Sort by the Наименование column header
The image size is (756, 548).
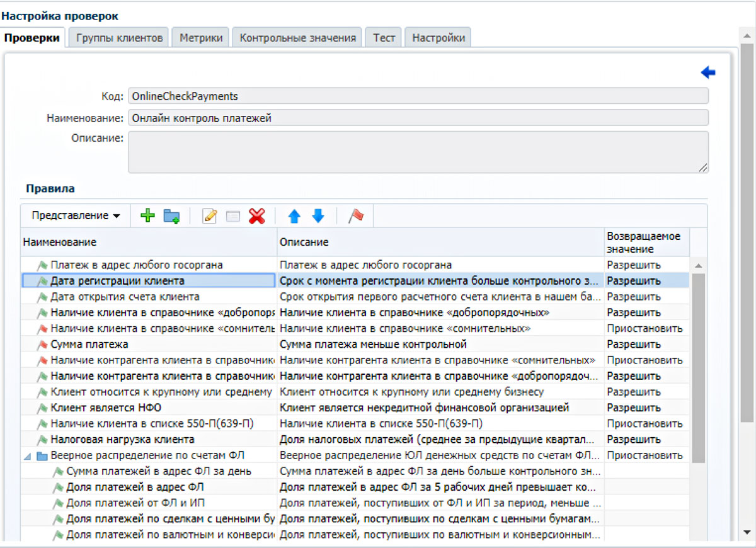coord(148,242)
